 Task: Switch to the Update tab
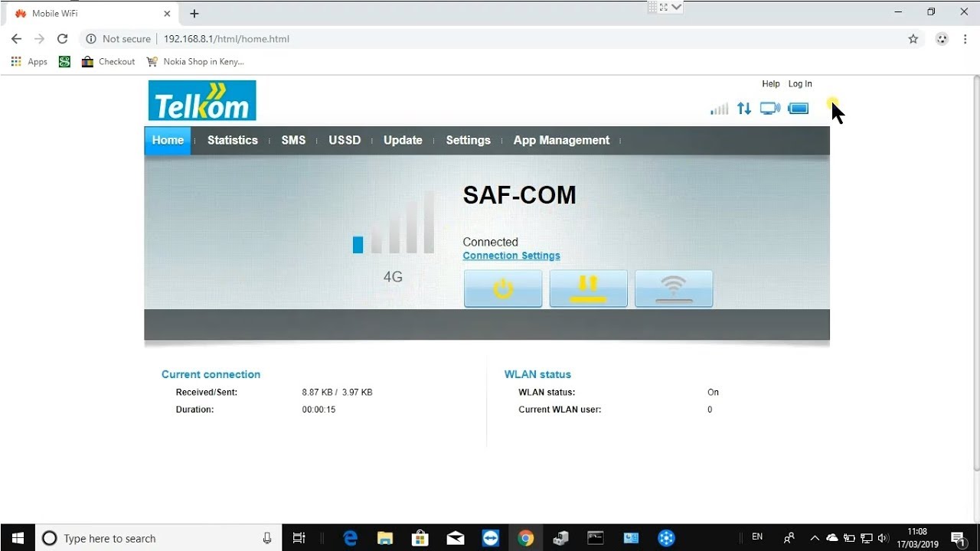coord(403,140)
